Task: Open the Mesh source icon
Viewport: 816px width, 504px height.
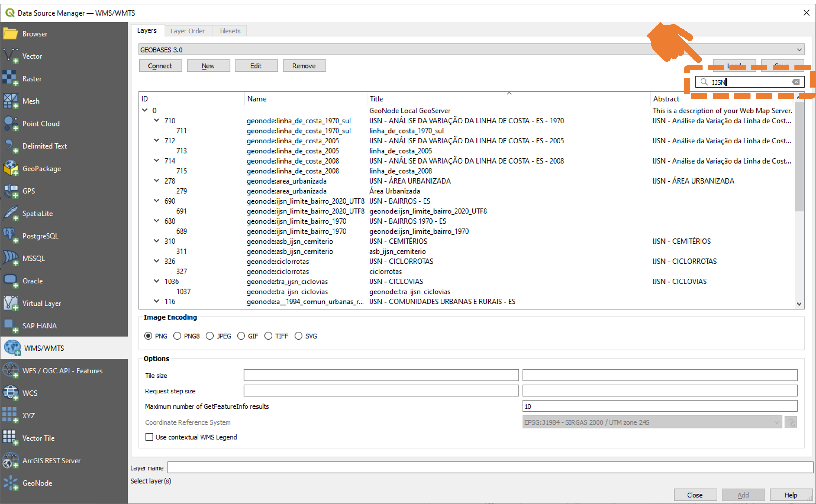Action: pyautogui.click(x=10, y=101)
